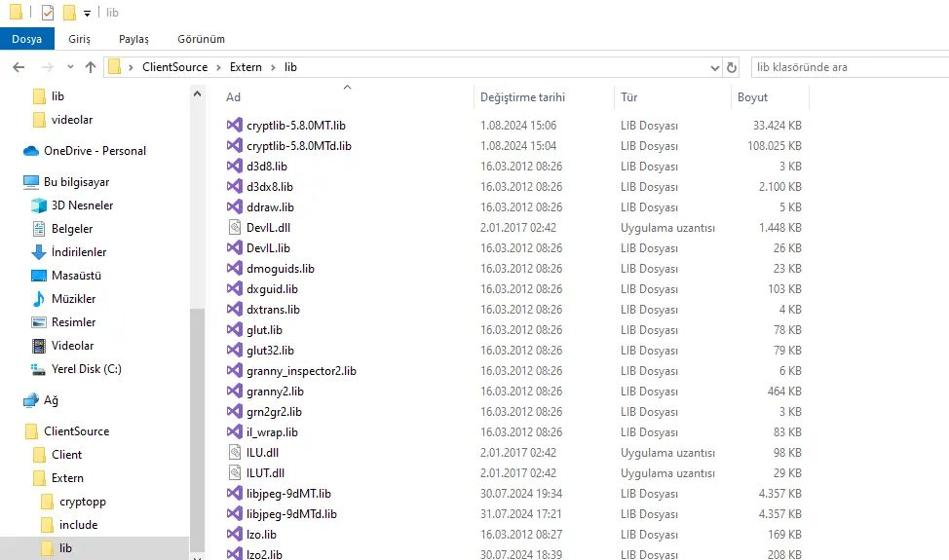The image size is (949, 560).
Task: Select dxtrans.lib file
Action: coord(273,310)
